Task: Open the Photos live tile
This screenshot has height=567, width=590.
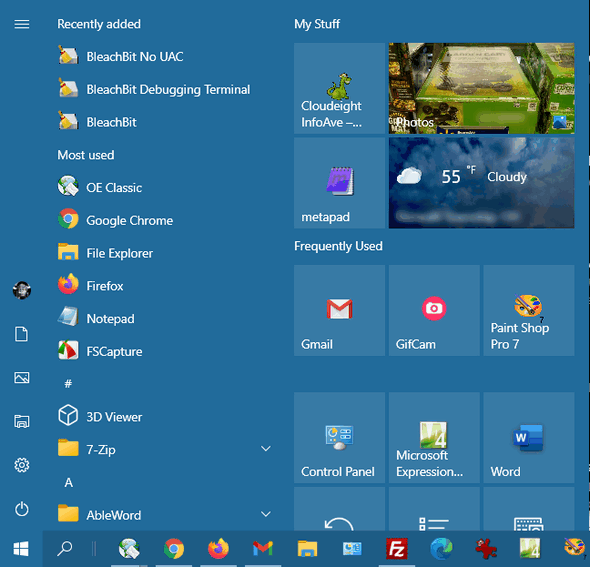Action: (481, 88)
